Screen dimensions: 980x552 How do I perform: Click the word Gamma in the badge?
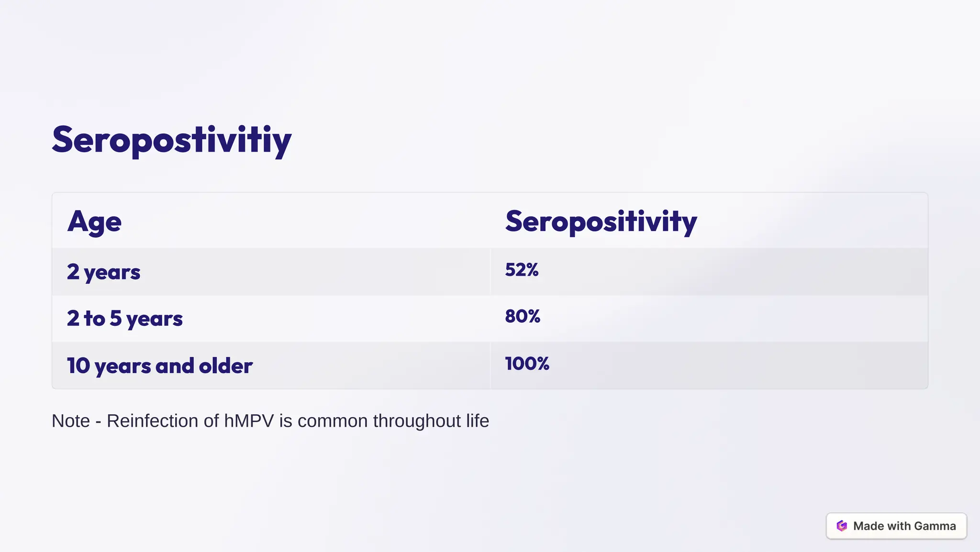pos(935,526)
